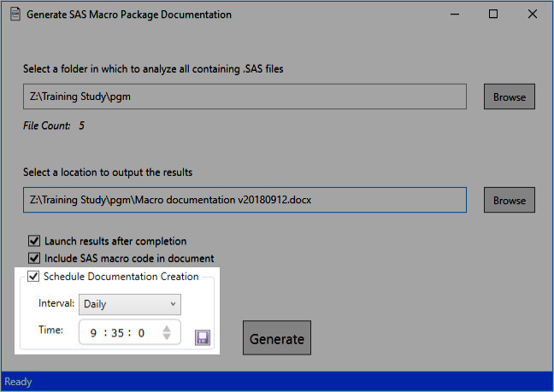Click the Generate button
Screen dimensions: 554x392
click(276, 338)
